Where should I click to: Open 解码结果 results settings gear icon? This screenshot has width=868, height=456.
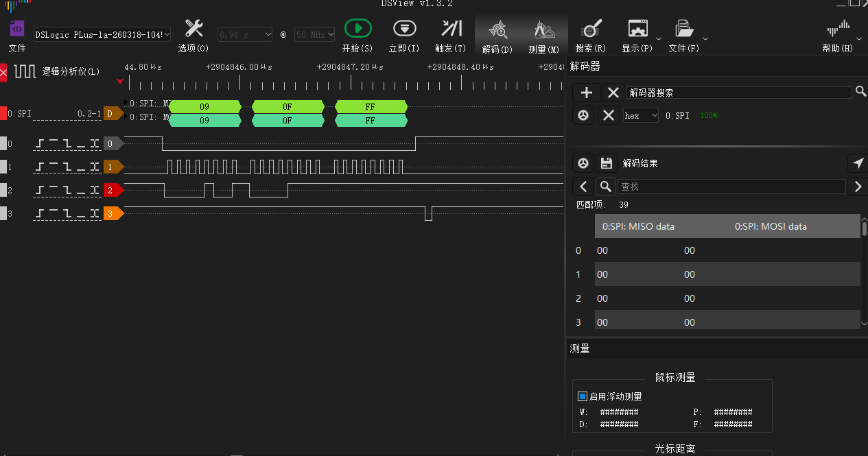click(x=583, y=163)
